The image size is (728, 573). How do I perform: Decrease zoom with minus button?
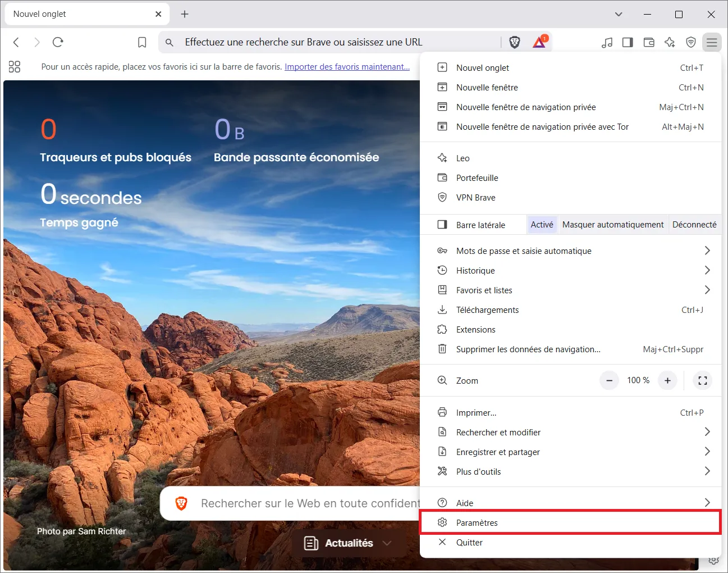[x=609, y=380]
